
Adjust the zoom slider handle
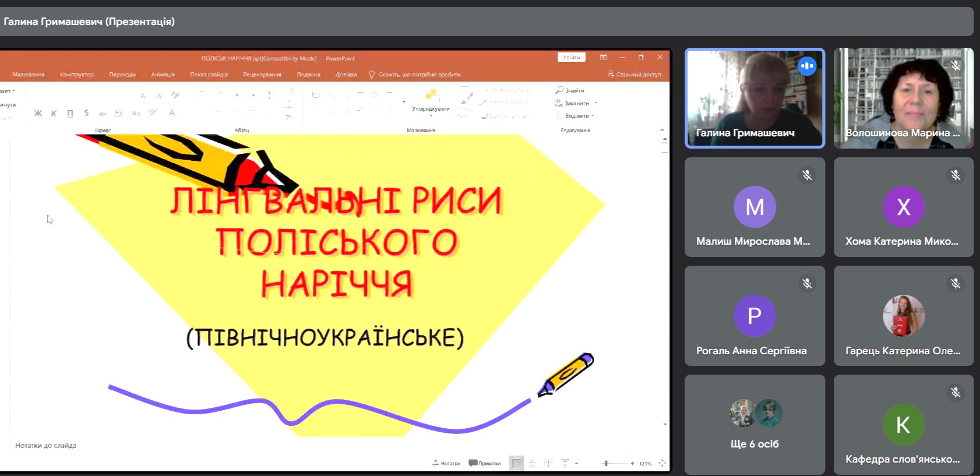606,463
